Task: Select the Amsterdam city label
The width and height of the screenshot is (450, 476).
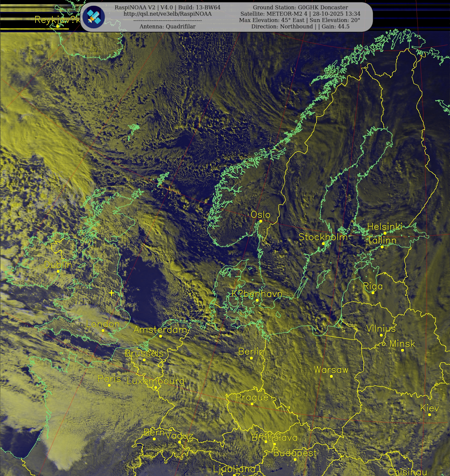Action: [x=160, y=330]
